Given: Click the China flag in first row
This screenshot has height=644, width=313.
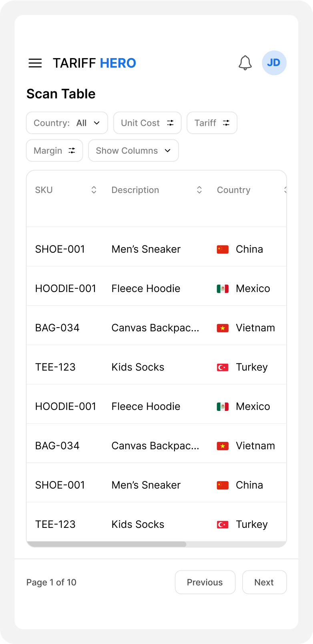Looking at the screenshot, I should coord(223,250).
